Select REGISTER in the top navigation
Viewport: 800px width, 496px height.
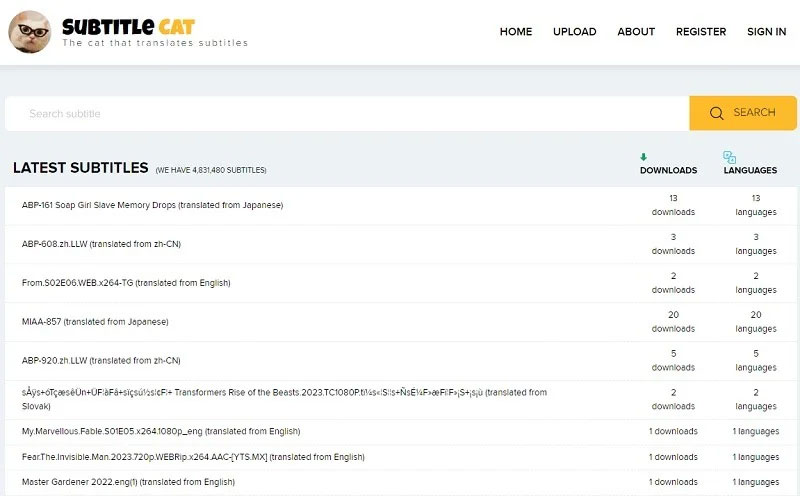(x=701, y=32)
